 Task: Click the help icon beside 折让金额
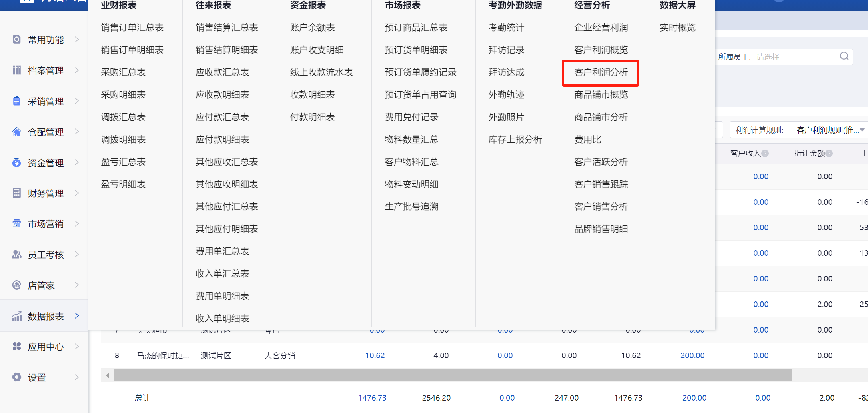pyautogui.click(x=829, y=153)
